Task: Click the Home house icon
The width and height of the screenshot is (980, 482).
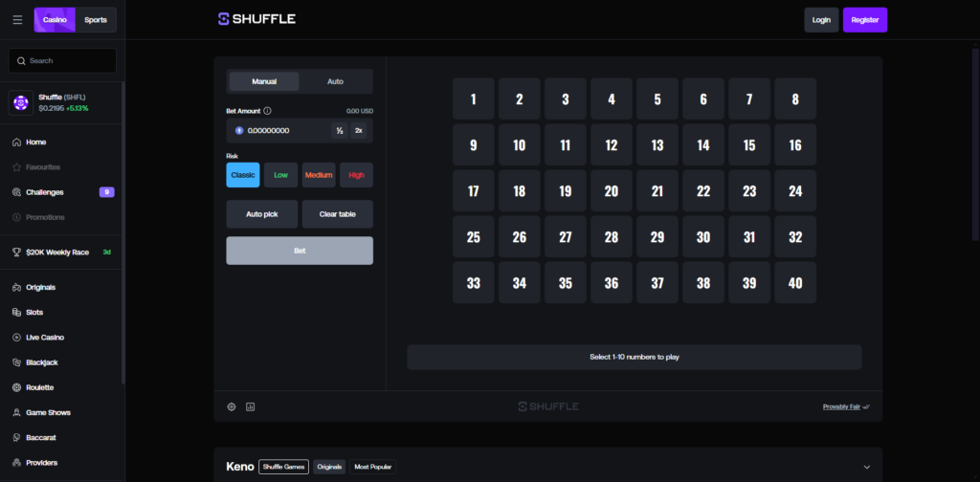Action: click(17, 142)
